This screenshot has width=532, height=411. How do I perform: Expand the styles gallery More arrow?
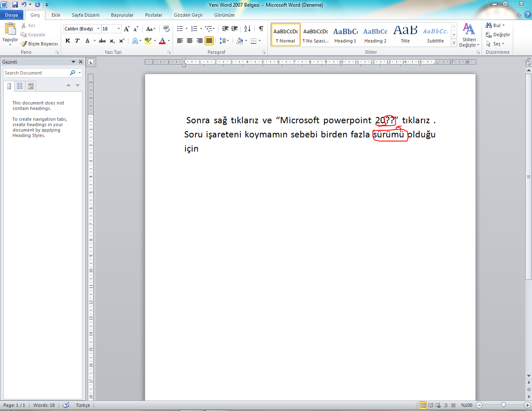454,43
